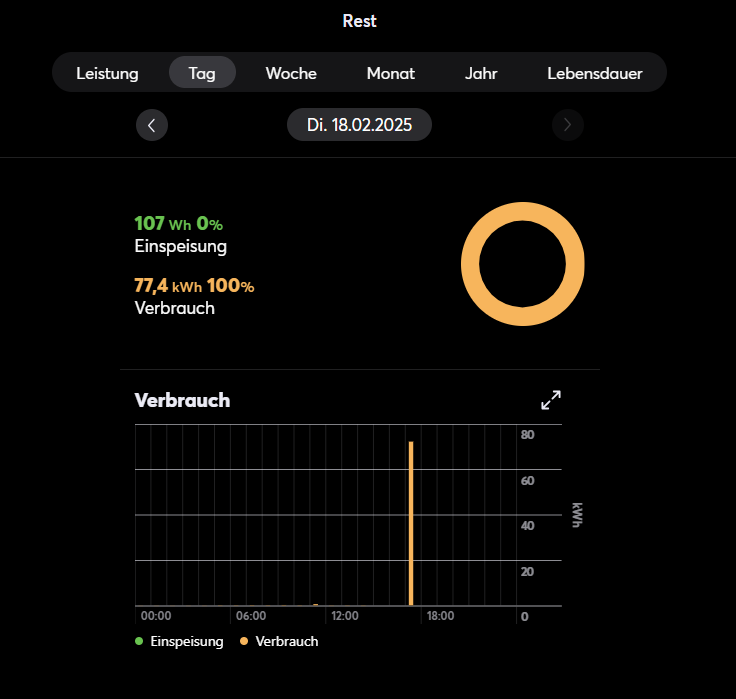
Task: Toggle Einspeisung series in chart legend
Action: pos(186,641)
